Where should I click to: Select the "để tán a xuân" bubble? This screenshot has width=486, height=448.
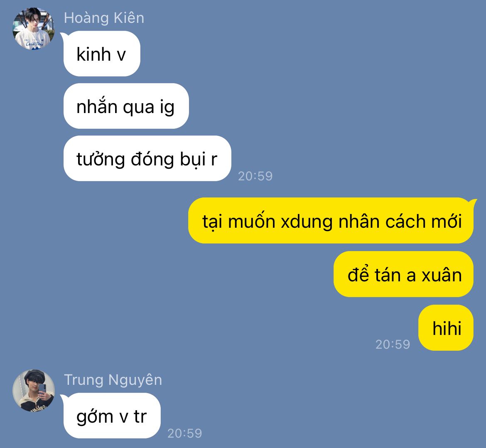(x=404, y=274)
